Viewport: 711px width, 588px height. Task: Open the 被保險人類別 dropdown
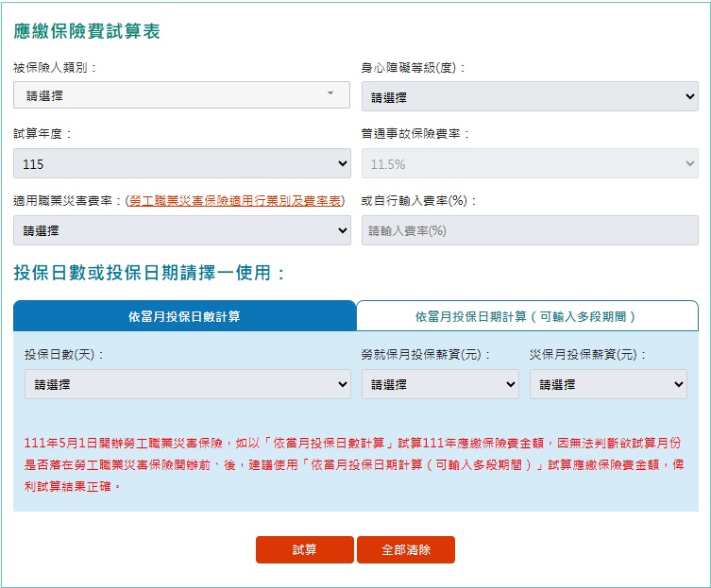[x=181, y=95]
